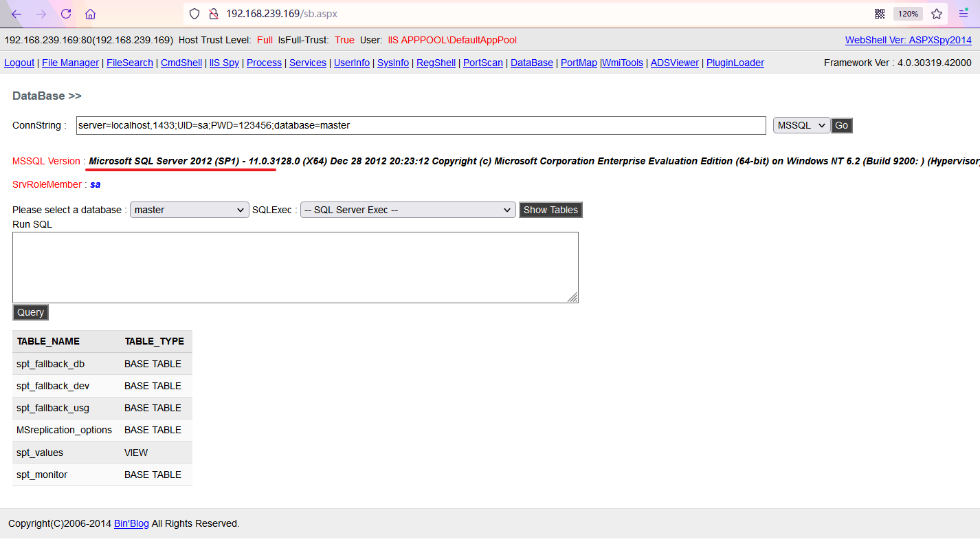Open the WebShell Ver: ASPXSpy2014 link

point(909,40)
